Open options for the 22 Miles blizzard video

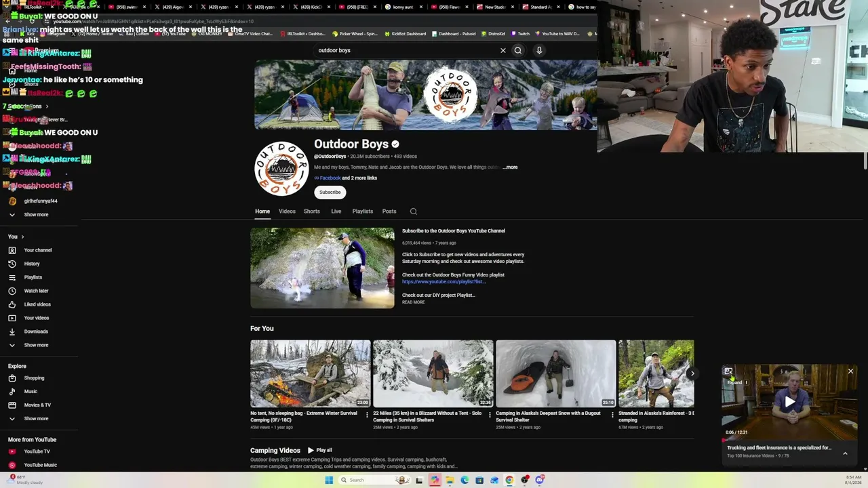click(x=490, y=415)
